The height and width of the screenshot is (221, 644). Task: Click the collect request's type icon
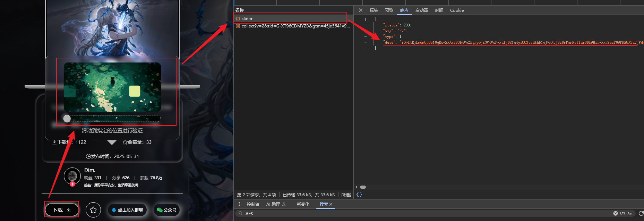tap(238, 26)
